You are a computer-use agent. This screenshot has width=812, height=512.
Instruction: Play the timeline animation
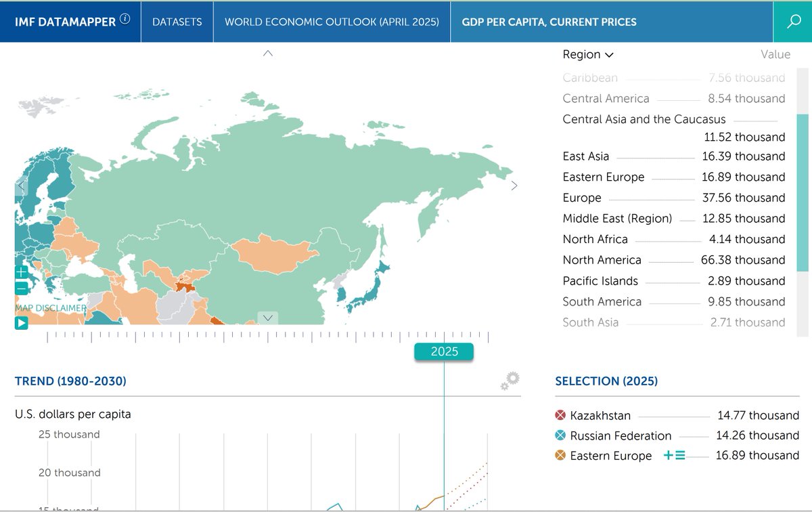tap(21, 323)
